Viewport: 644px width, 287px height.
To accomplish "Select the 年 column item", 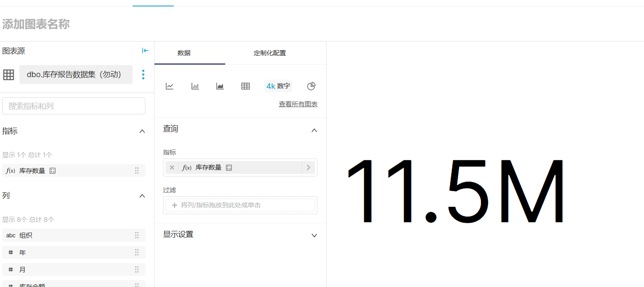I will (74, 252).
